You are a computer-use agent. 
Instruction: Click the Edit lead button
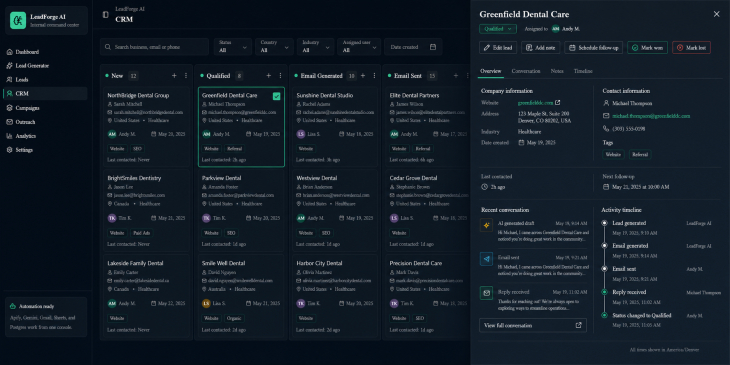(x=498, y=47)
